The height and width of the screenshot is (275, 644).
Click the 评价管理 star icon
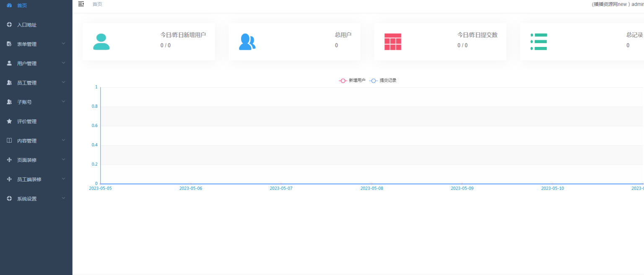coord(9,121)
